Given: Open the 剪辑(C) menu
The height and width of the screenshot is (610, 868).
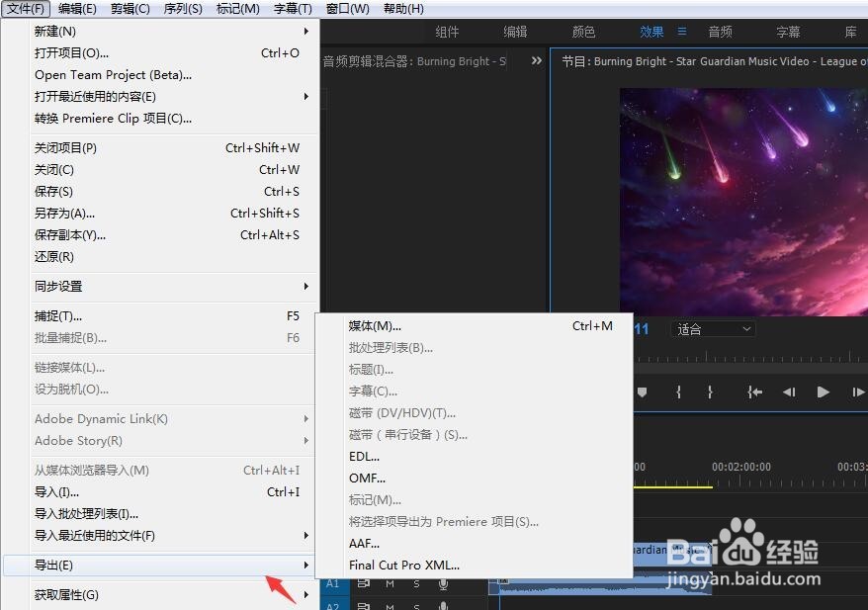Looking at the screenshot, I should [x=130, y=9].
